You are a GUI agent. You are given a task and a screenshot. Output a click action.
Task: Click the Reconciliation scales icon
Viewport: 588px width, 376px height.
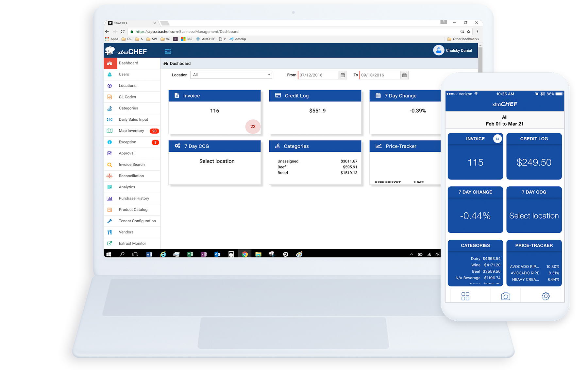tap(110, 176)
